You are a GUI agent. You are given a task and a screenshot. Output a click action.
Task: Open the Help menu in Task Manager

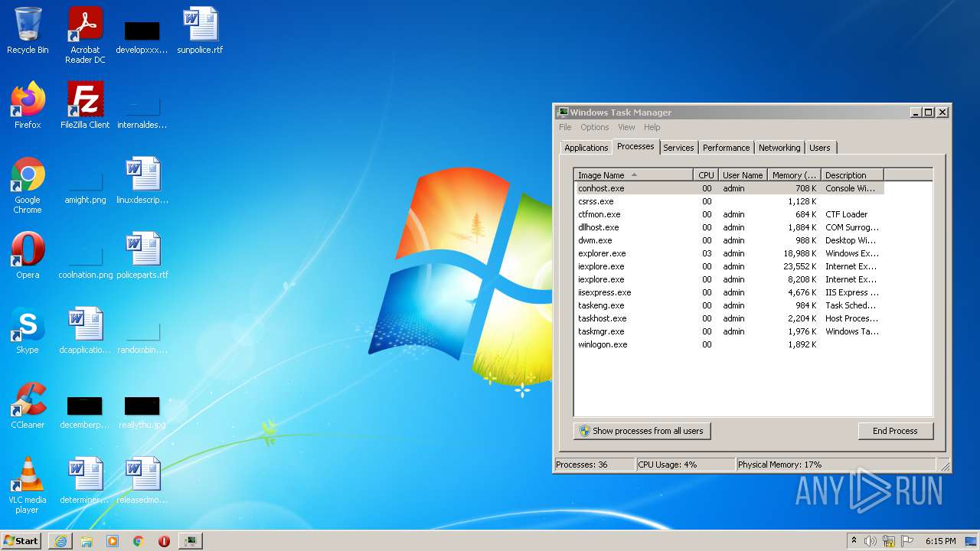652,127
